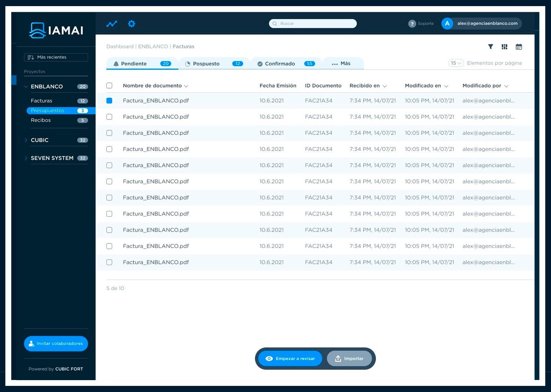This screenshot has width=551, height=392.
Task: Switch to grid view icon
Action: tap(505, 47)
